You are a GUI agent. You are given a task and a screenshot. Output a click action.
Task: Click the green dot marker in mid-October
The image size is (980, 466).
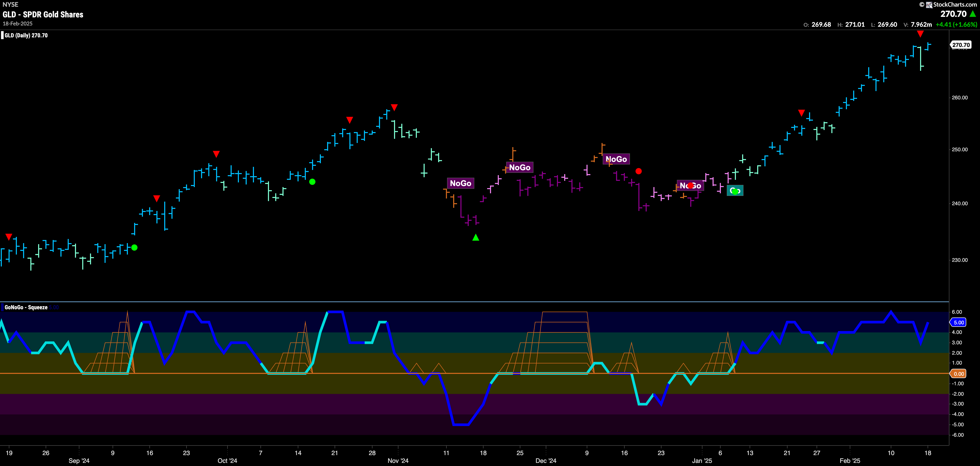[x=312, y=182]
